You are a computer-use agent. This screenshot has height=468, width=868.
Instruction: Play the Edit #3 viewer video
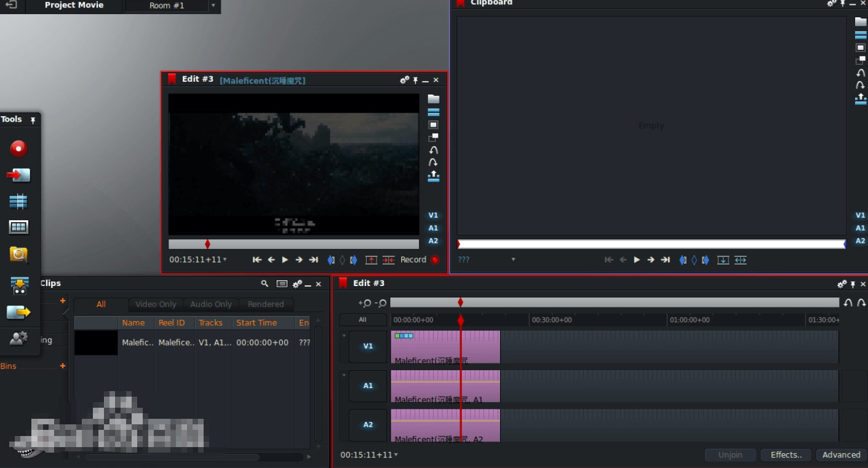pyautogui.click(x=285, y=260)
